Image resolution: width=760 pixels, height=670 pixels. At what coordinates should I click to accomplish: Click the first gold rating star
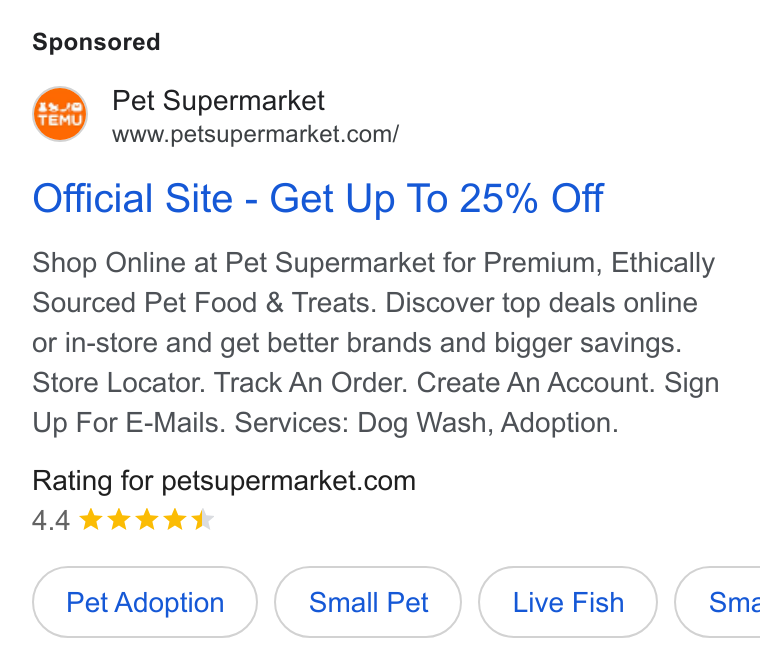click(91, 519)
